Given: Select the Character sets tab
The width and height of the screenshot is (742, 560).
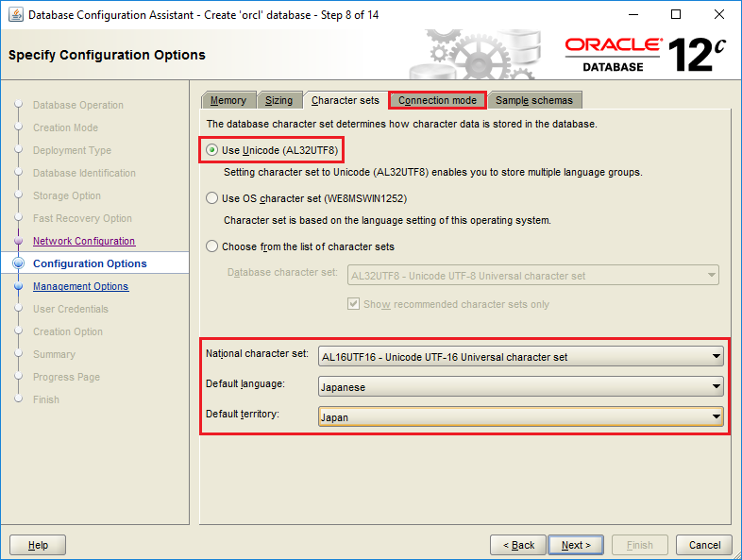Looking at the screenshot, I should [x=346, y=100].
